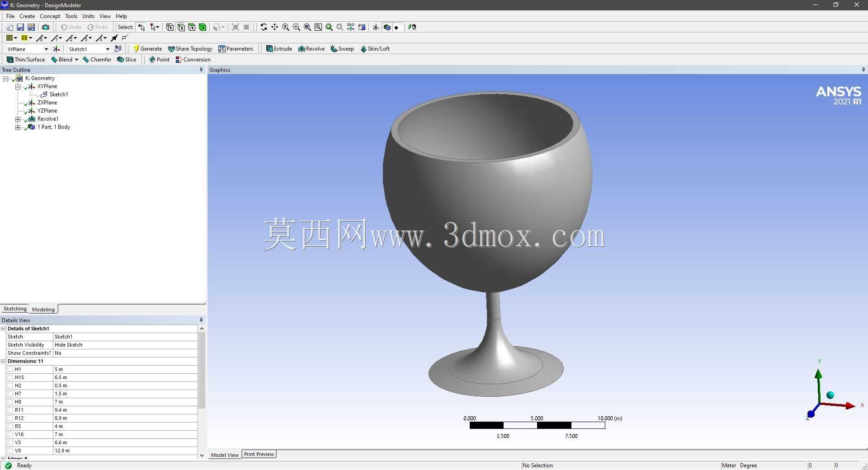Switch to the Sketching tab
The image size is (868, 470).
click(15, 309)
